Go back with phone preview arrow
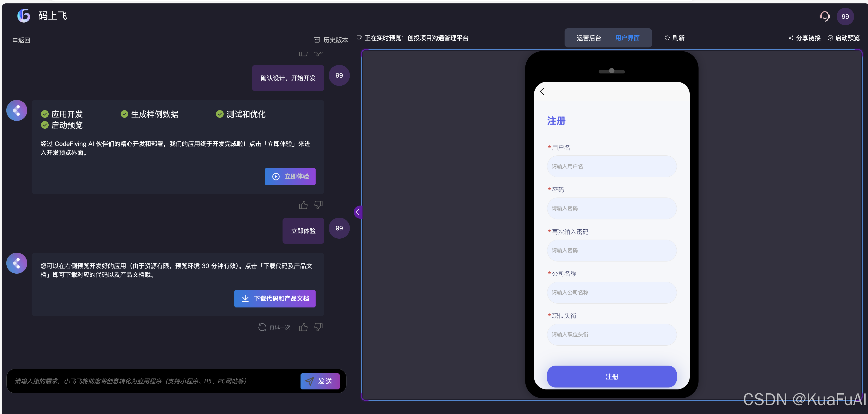Screen dimensions: 868x414 pos(542,91)
